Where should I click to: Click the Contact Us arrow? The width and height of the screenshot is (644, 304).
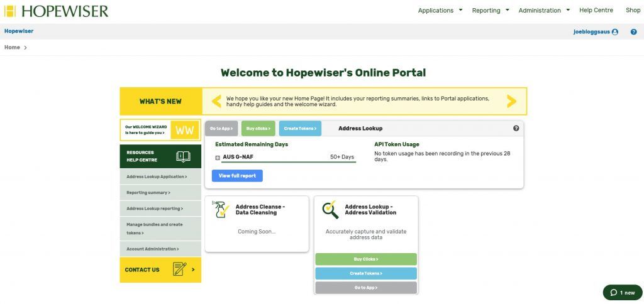point(194,269)
